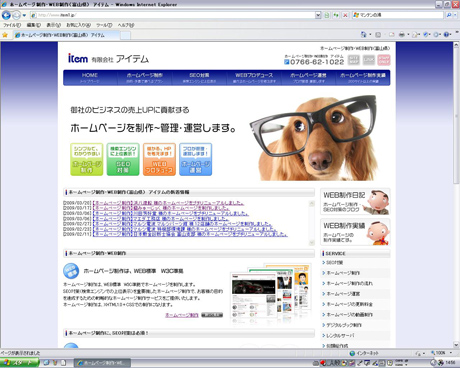Click the pink STAFF ONLY header button
The width and height of the screenshot is (460, 368).
(x=384, y=60)
